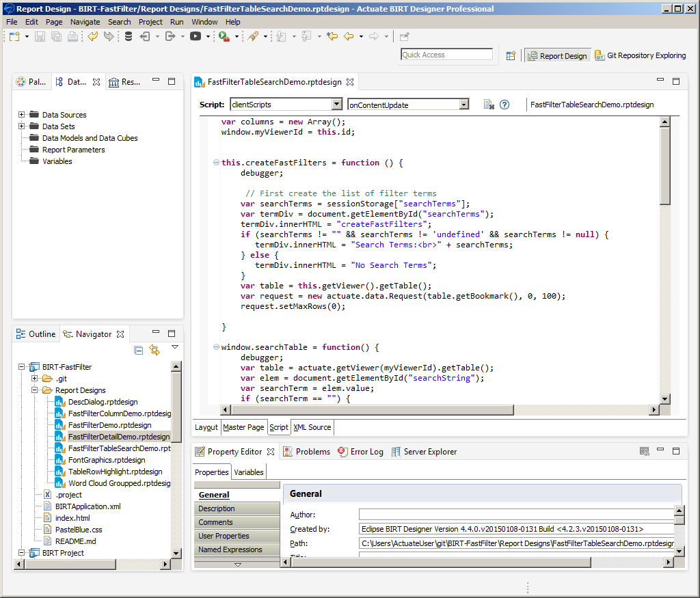The height and width of the screenshot is (598, 700).
Task: Click the green Run external tools icon
Action: (224, 37)
